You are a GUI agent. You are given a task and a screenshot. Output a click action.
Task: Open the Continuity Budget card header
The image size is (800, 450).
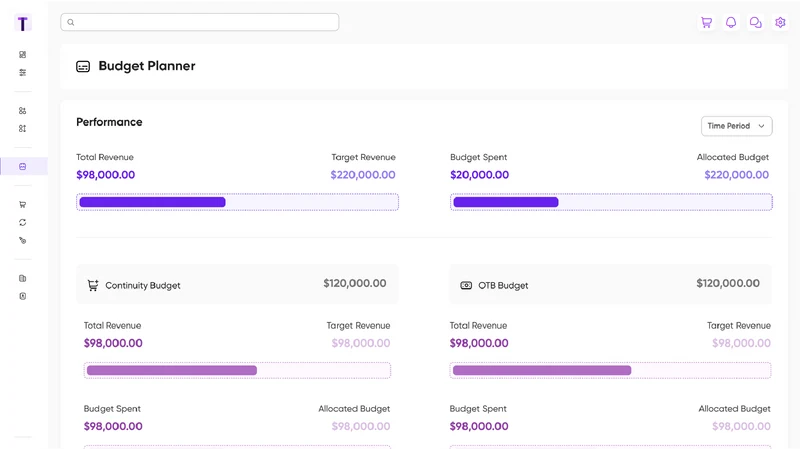click(x=237, y=284)
